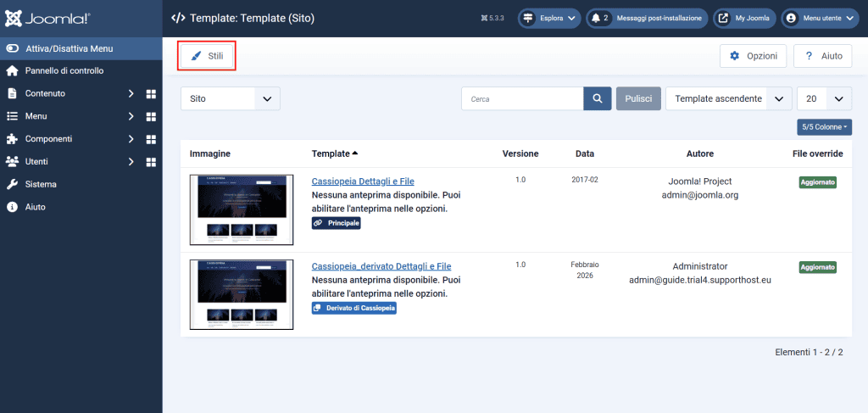Open the Template ascendente sort dropdown
The height and width of the screenshot is (413, 868).
728,98
